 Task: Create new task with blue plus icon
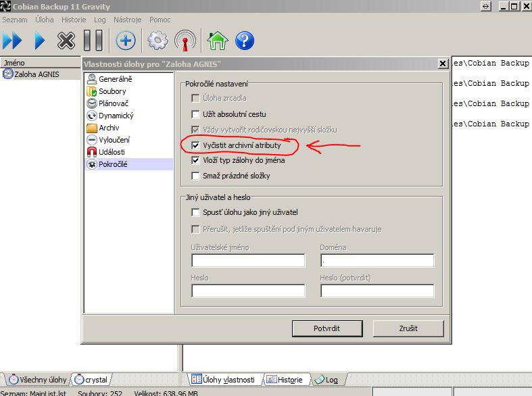[126, 41]
